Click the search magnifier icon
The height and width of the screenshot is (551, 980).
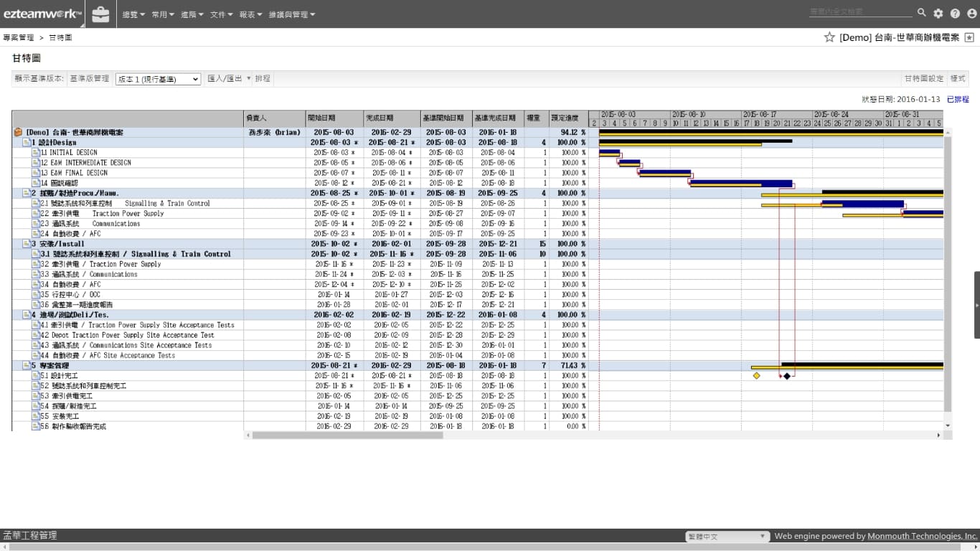tap(922, 13)
